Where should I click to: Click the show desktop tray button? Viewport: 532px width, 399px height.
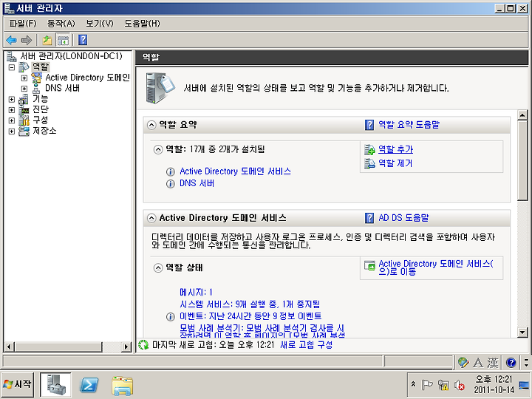point(524,385)
